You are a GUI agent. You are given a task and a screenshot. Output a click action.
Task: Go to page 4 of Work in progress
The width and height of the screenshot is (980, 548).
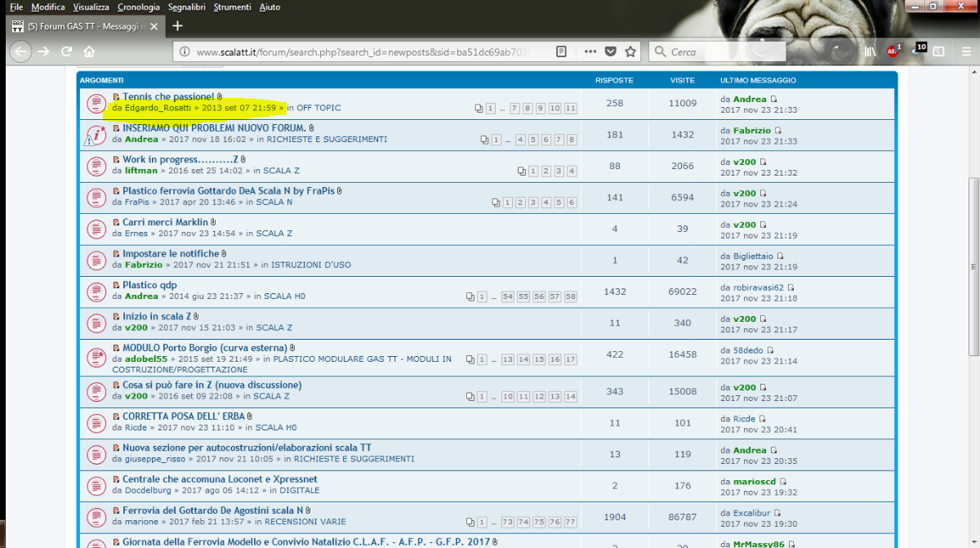(572, 172)
